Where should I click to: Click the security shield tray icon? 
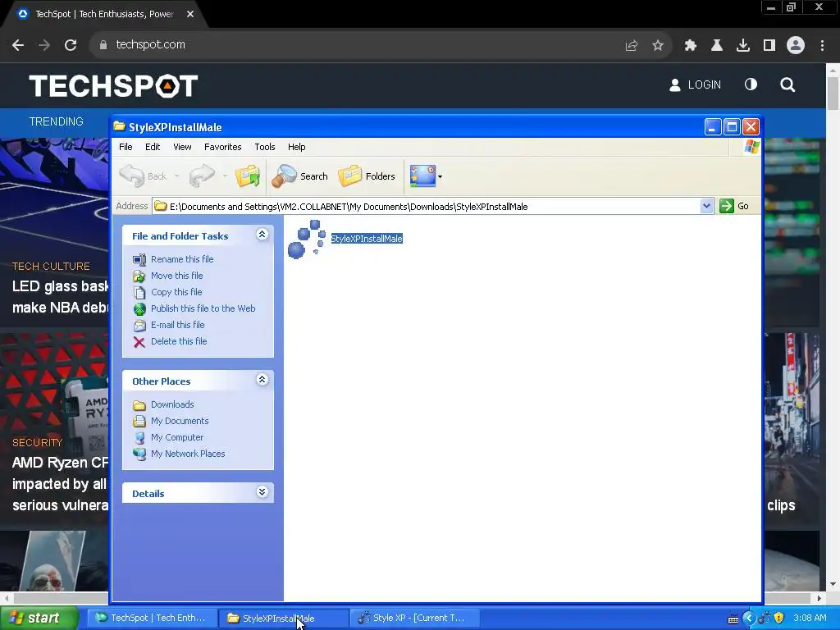coord(779,619)
